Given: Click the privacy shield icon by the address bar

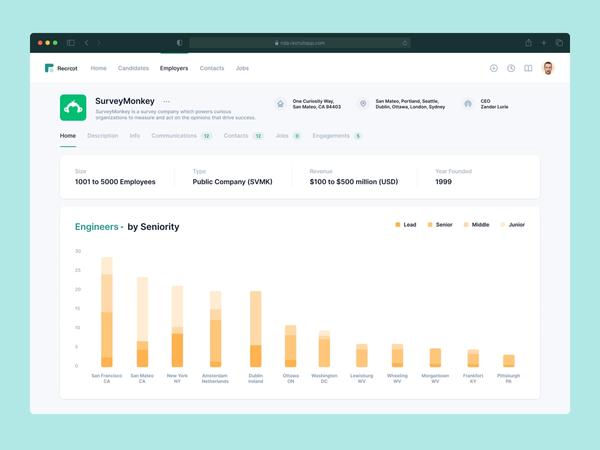Looking at the screenshot, I should [x=179, y=43].
